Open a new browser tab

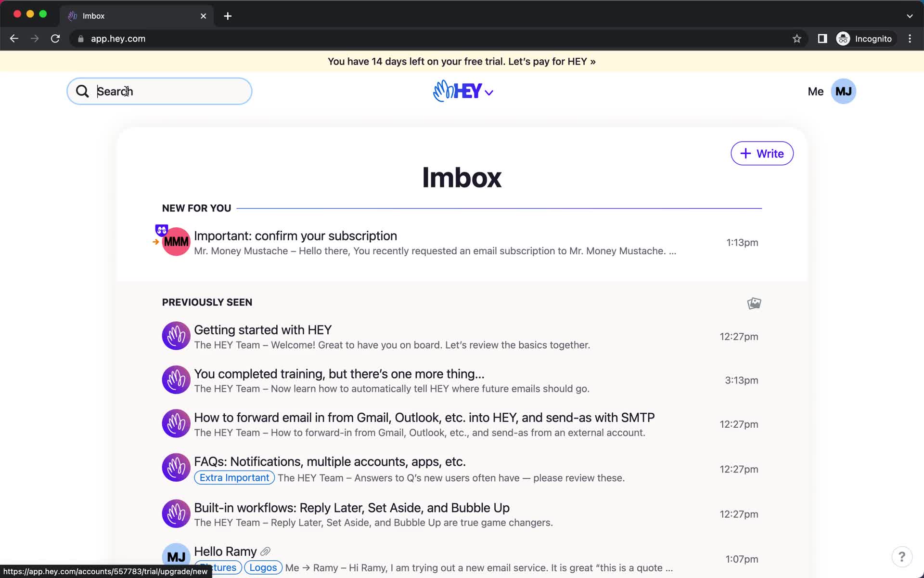pyautogui.click(x=228, y=16)
